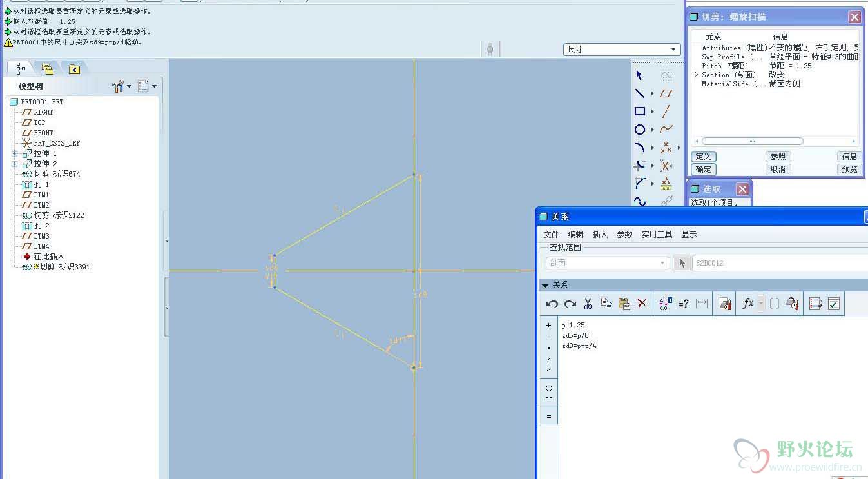Image resolution: width=868 pixels, height=479 pixels.
Task: Open the 插入 menu in Relations window
Action: pos(600,235)
